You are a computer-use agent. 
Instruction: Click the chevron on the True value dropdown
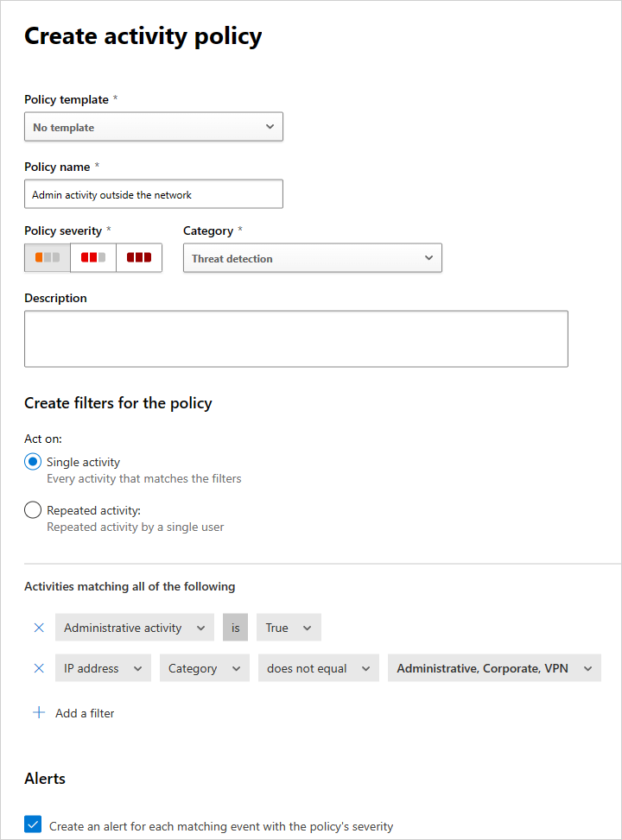click(x=307, y=628)
